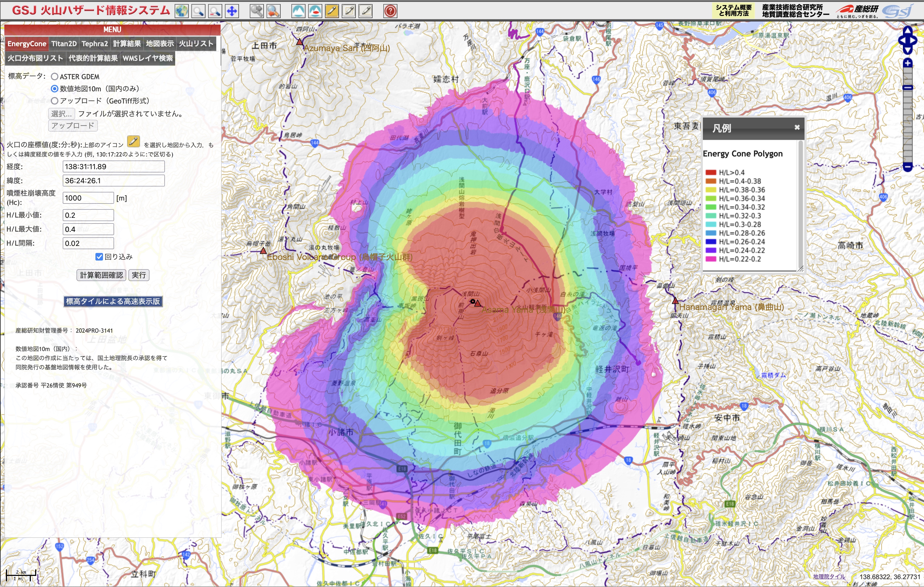Click the legend panel vertical scrollbar
Screen dimensions: 924x587
coord(800,205)
